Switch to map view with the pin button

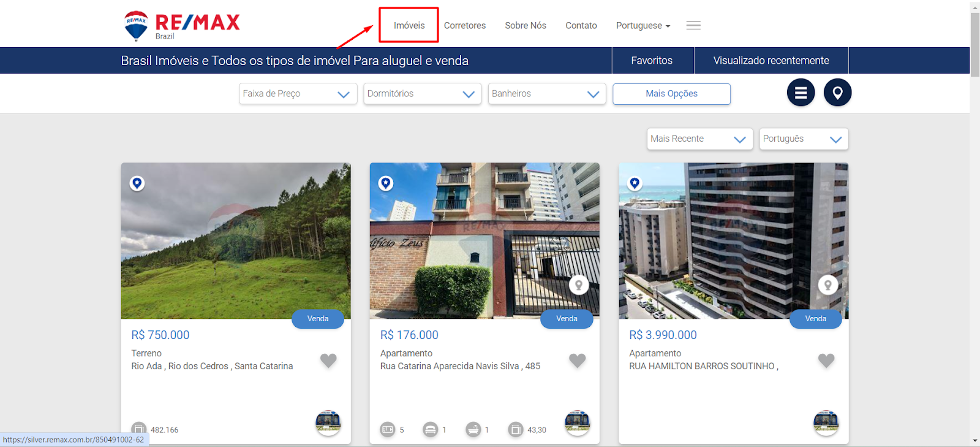click(837, 93)
